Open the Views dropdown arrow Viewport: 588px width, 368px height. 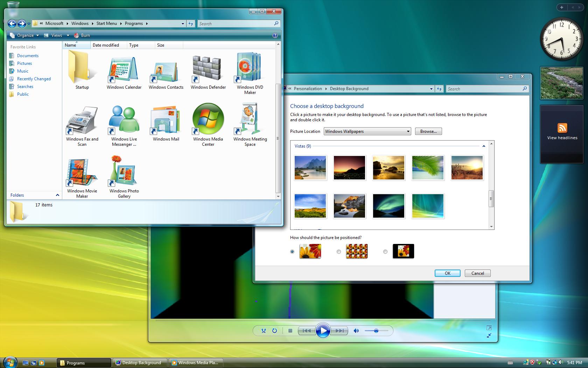click(x=68, y=35)
